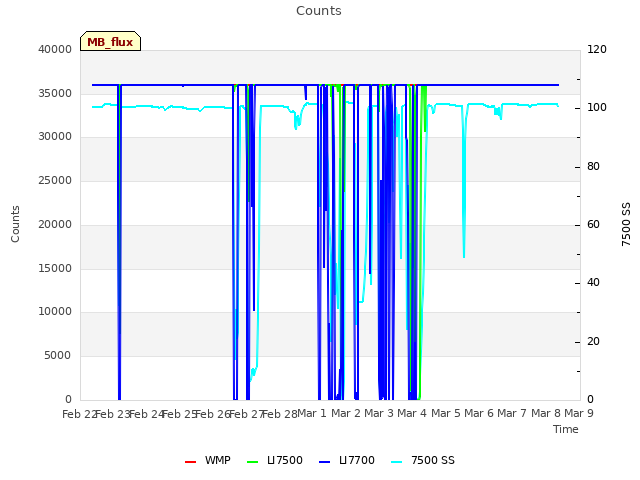Click the 100 right axis tick

[597, 108]
